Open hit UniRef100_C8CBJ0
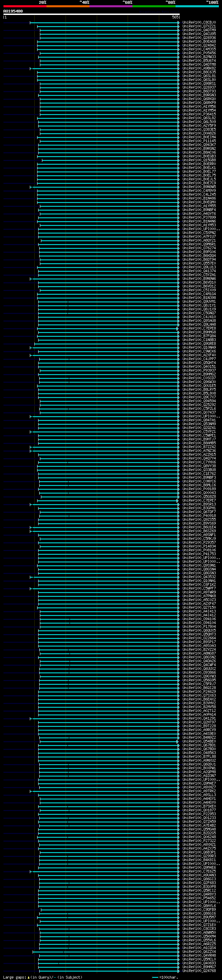The image size is (222, 980). tap(199, 23)
